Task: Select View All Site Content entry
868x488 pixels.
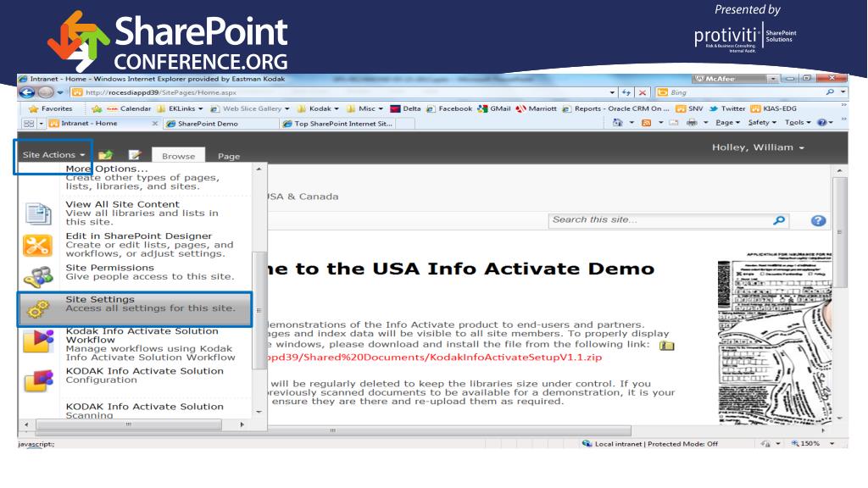Action: [x=142, y=213]
